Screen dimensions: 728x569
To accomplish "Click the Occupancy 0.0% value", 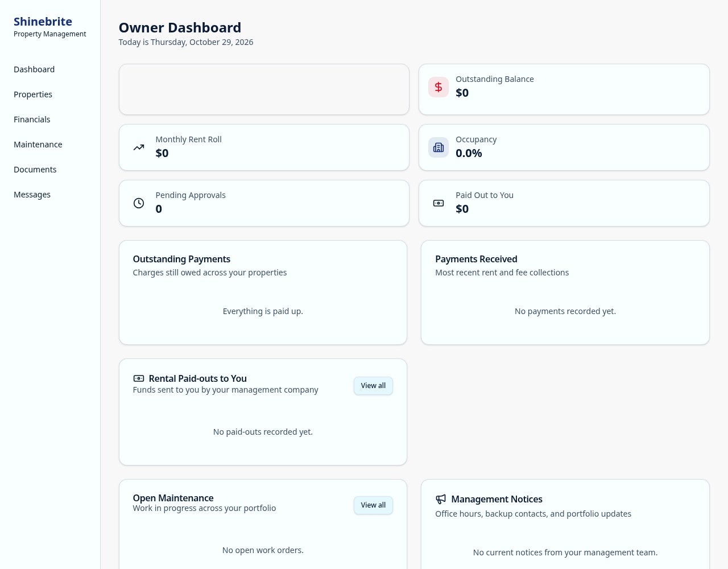I will (469, 153).
